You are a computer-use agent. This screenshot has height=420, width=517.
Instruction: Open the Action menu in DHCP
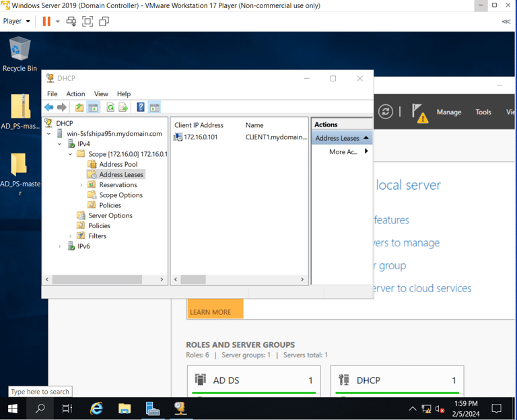pos(75,94)
